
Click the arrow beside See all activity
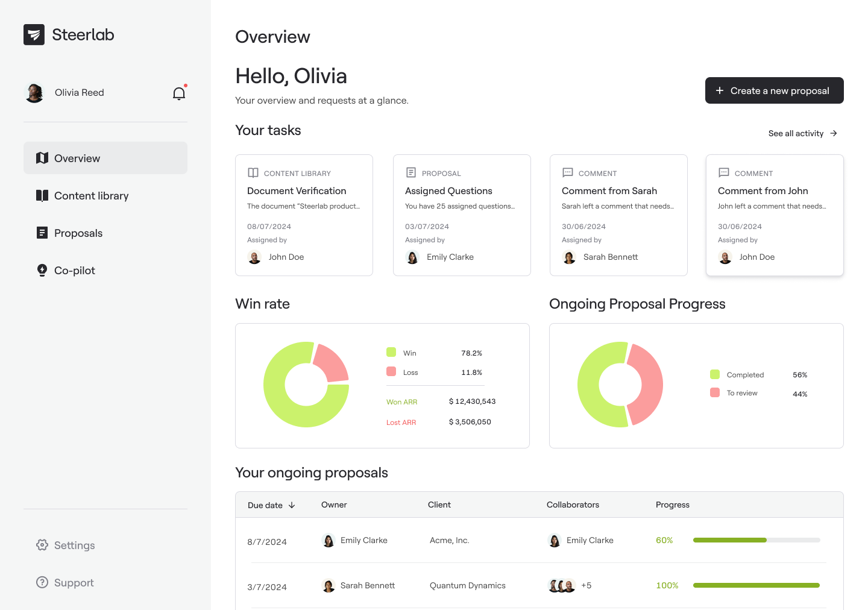pos(834,133)
